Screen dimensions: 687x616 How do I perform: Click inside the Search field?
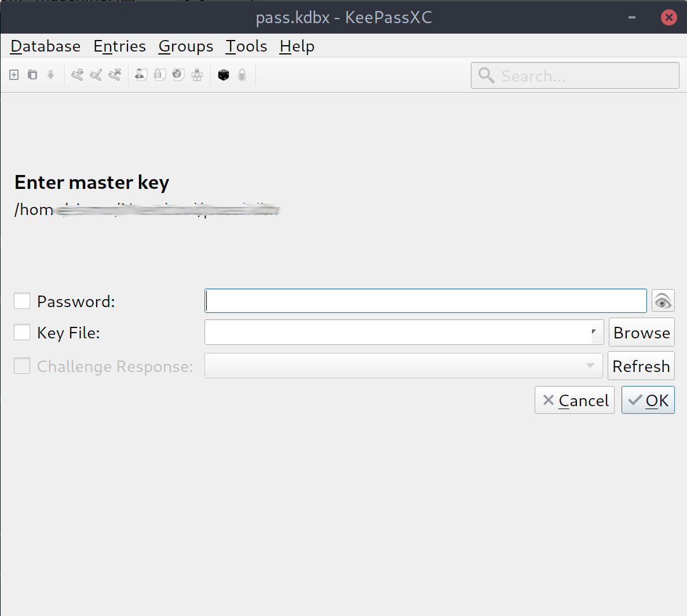point(575,75)
